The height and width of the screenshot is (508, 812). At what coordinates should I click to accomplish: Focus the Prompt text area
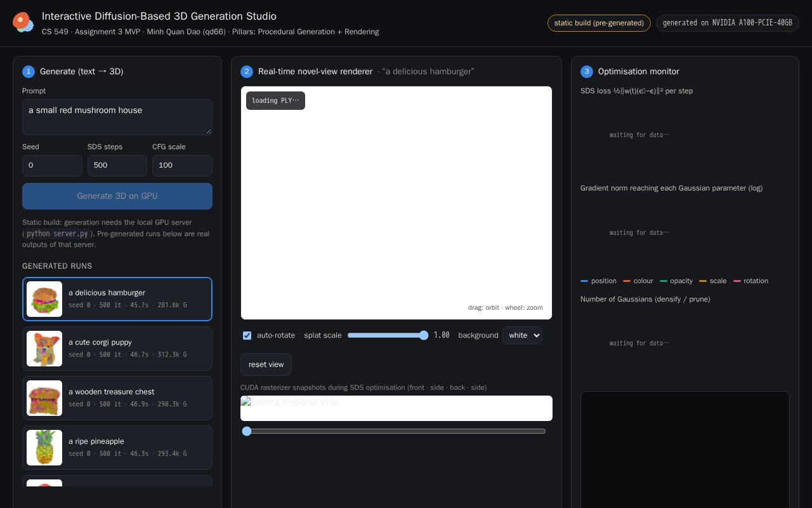117,117
